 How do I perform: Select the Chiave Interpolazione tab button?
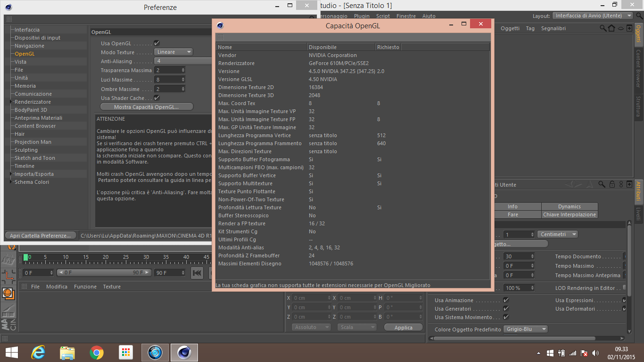tap(570, 214)
